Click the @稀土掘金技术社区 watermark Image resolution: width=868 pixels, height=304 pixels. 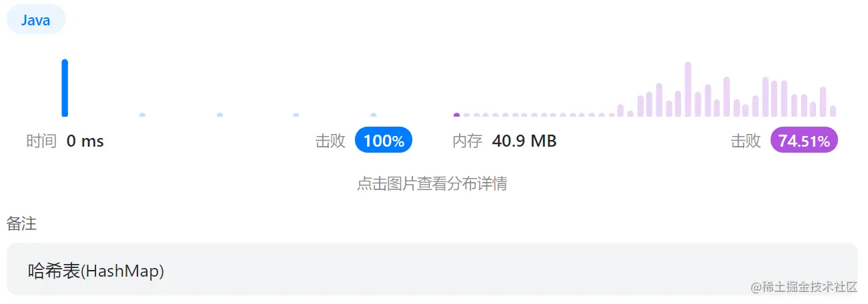point(804,287)
